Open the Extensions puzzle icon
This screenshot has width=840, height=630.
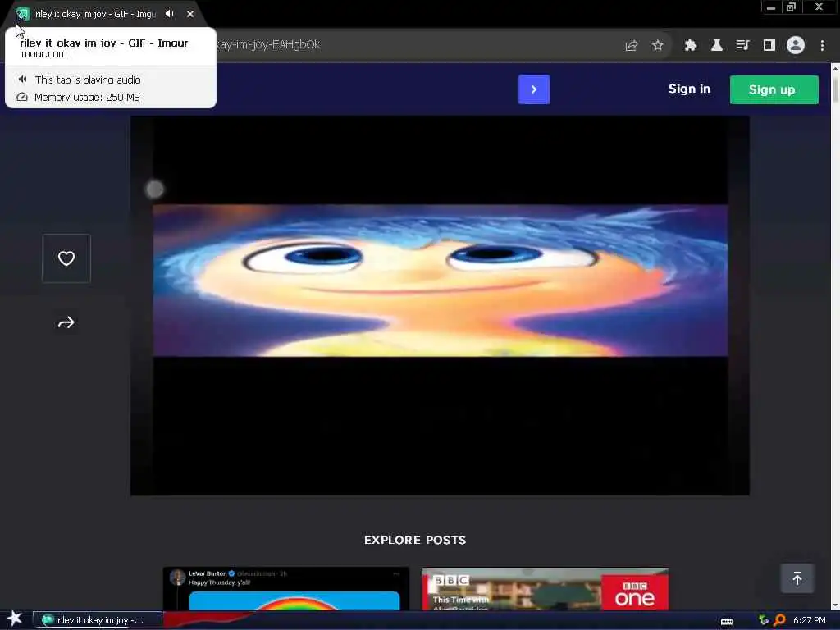(x=690, y=46)
